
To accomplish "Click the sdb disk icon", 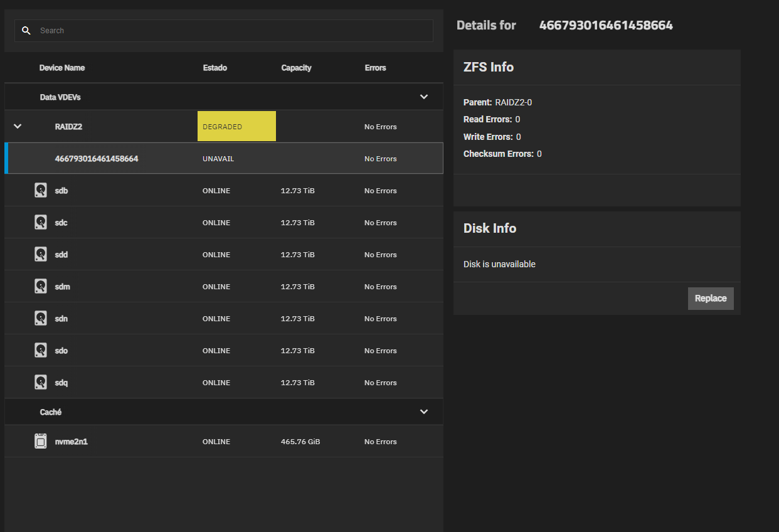I will pyautogui.click(x=41, y=190).
